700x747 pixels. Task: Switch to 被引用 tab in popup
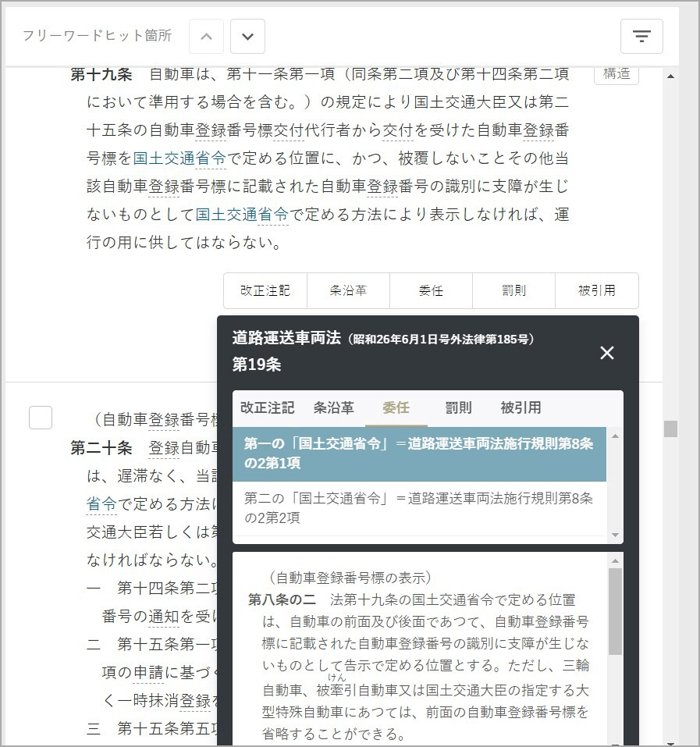pyautogui.click(x=521, y=407)
